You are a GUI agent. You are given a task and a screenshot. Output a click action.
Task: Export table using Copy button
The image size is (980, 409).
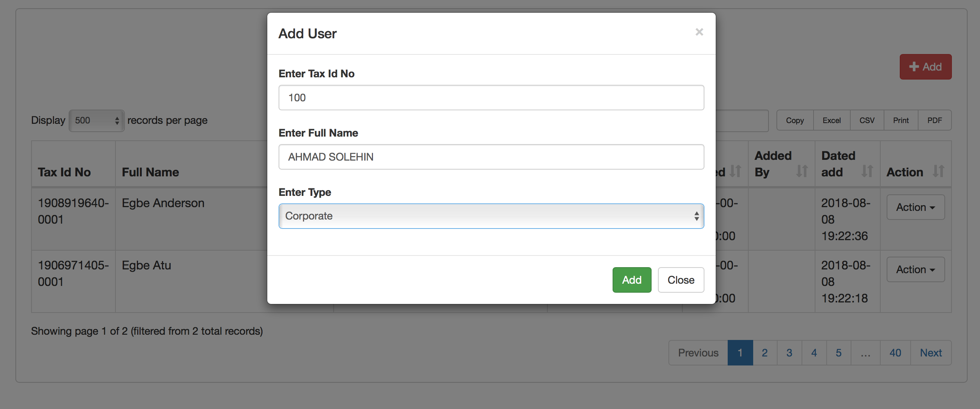point(794,120)
